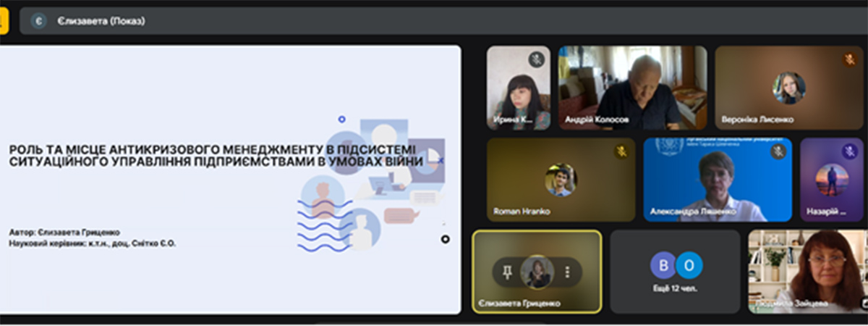Click the pin icon on Єлизавета Гриценко tile

(x=507, y=272)
